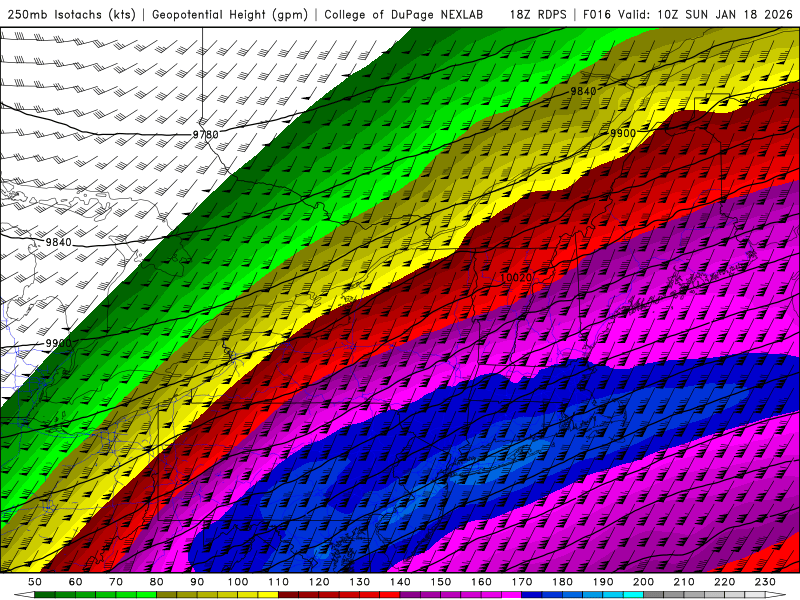Screen dimensions: 800x600
Task: Click the 'College of DuPage NEXLAB' text
Action: [404, 14]
